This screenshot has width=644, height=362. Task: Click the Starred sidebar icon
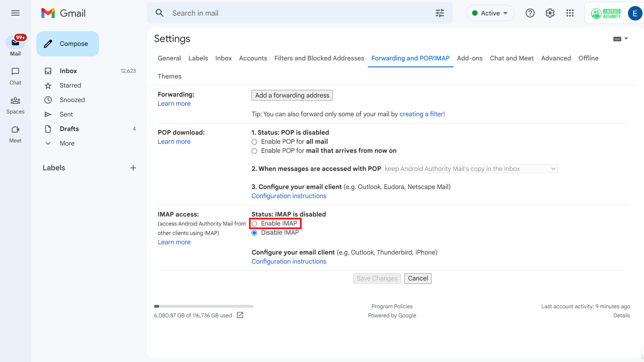click(x=48, y=85)
